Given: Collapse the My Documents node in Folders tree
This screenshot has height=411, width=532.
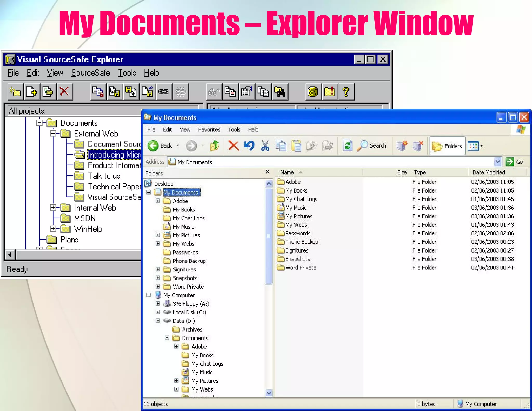Looking at the screenshot, I should click(149, 192).
